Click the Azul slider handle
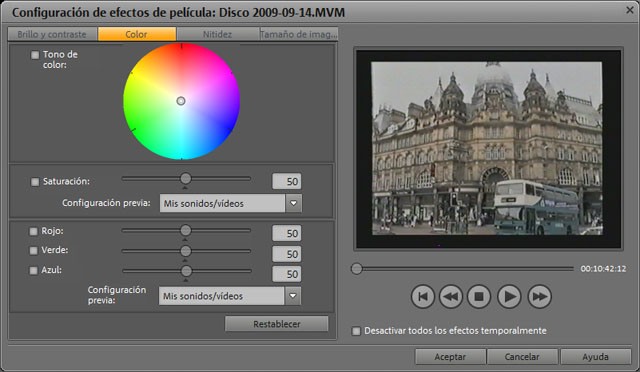640x372 pixels. [186, 270]
